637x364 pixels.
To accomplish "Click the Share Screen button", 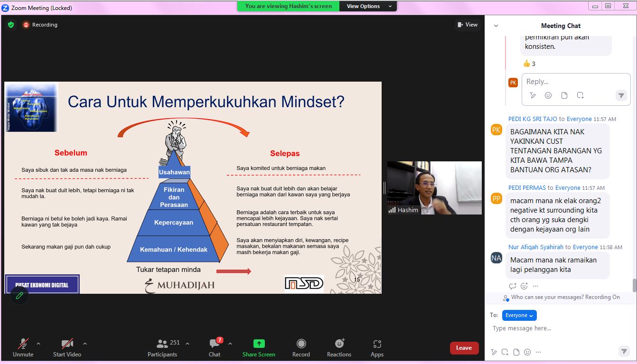I will pos(259,347).
